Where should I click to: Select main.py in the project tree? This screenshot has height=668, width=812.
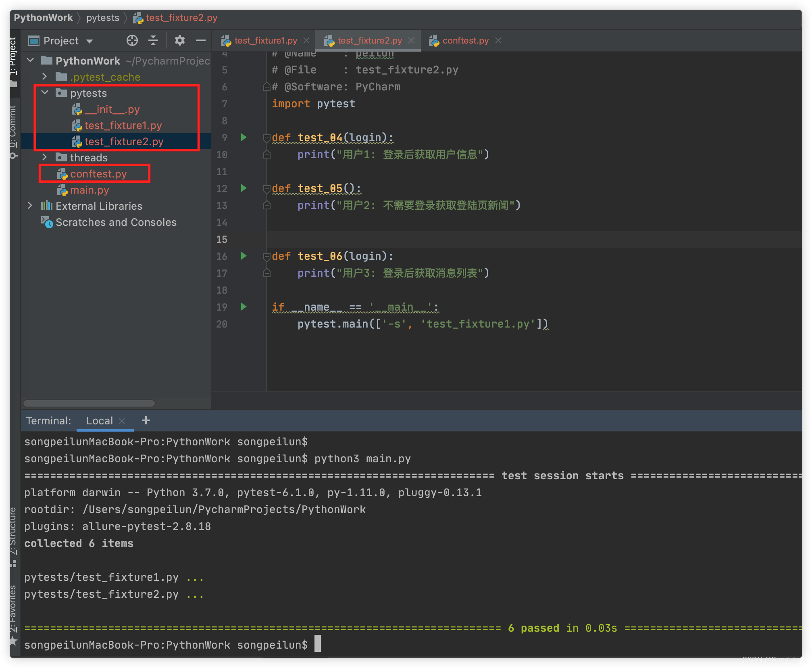(x=89, y=190)
